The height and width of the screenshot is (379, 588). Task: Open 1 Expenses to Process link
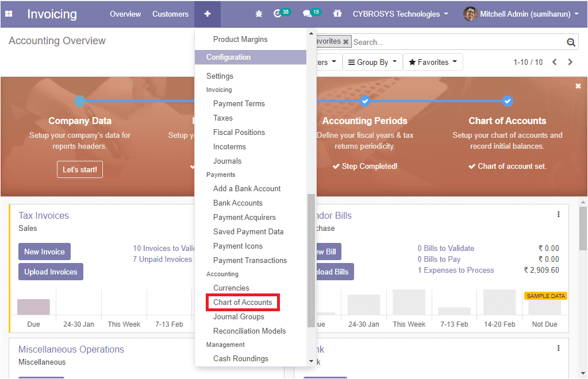point(456,270)
